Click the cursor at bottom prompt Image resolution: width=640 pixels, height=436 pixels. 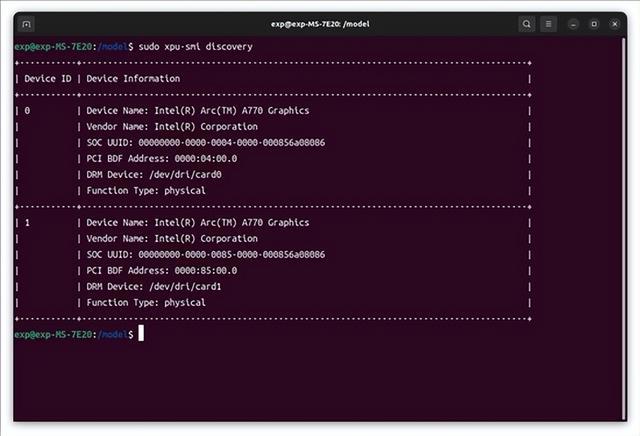tap(141, 334)
